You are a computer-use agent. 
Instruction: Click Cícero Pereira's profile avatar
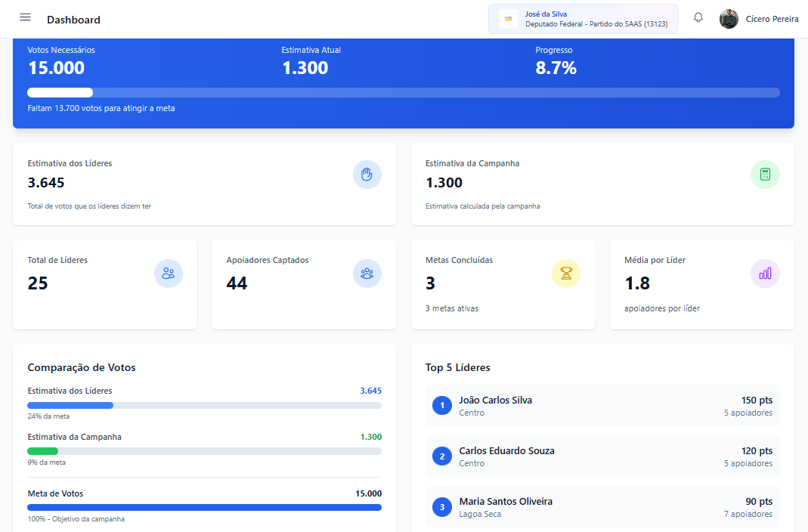tap(729, 19)
